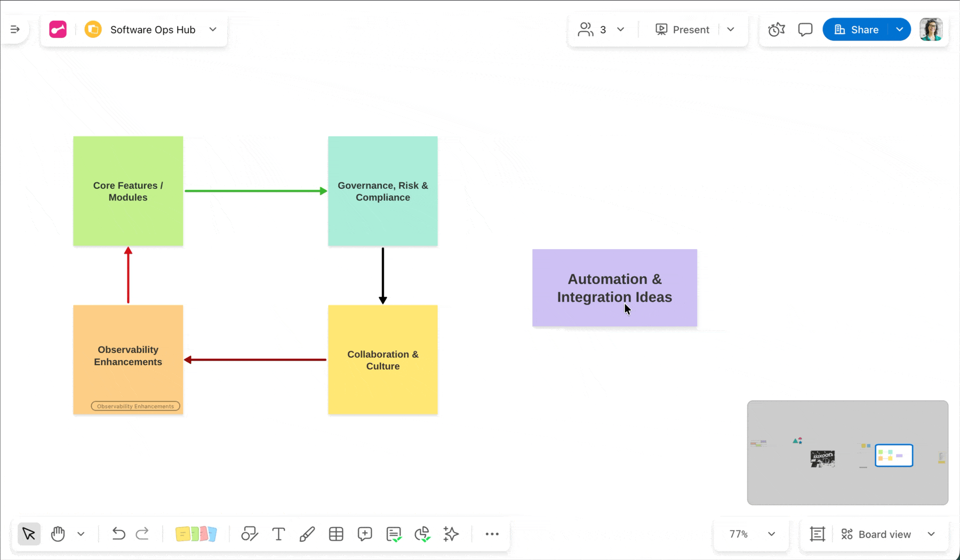Click the undo arrow icon

pyautogui.click(x=118, y=534)
